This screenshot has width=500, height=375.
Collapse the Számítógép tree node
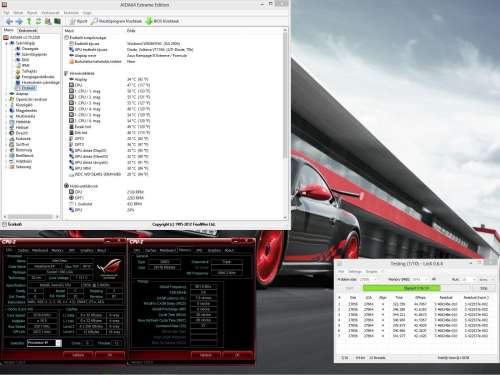[6, 43]
